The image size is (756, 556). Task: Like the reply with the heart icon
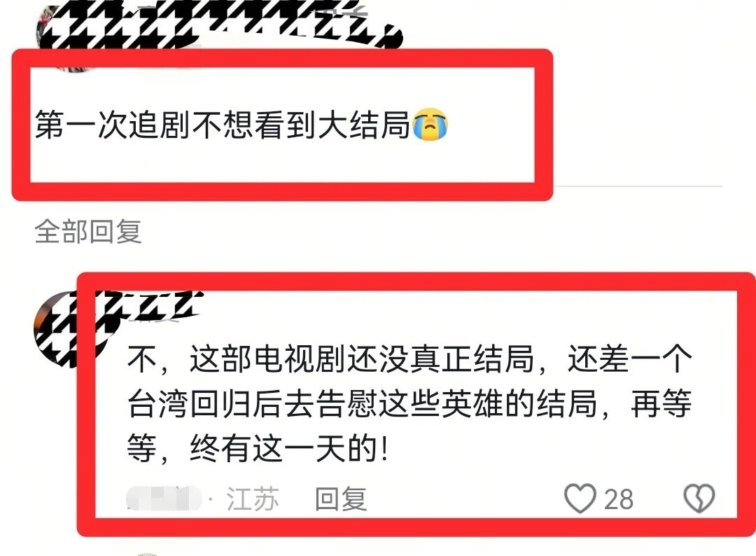coord(580,498)
